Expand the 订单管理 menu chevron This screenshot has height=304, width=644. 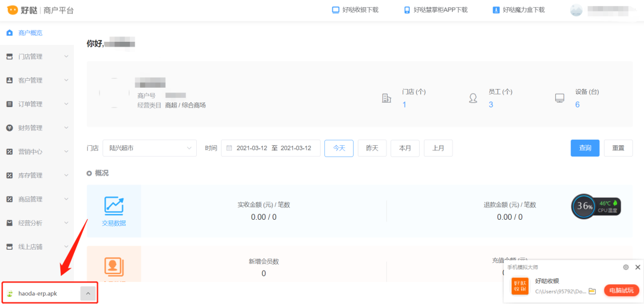67,104
